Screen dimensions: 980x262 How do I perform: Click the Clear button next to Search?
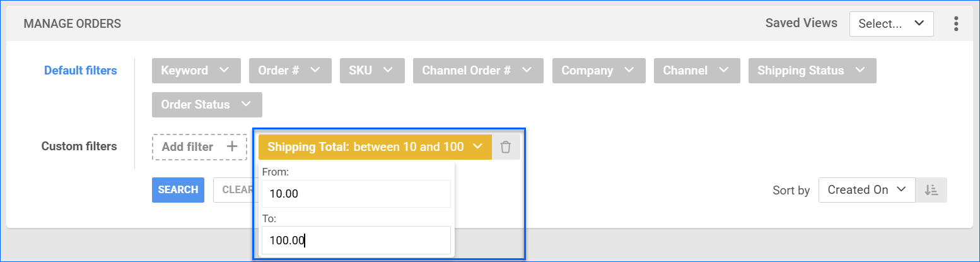pos(236,190)
